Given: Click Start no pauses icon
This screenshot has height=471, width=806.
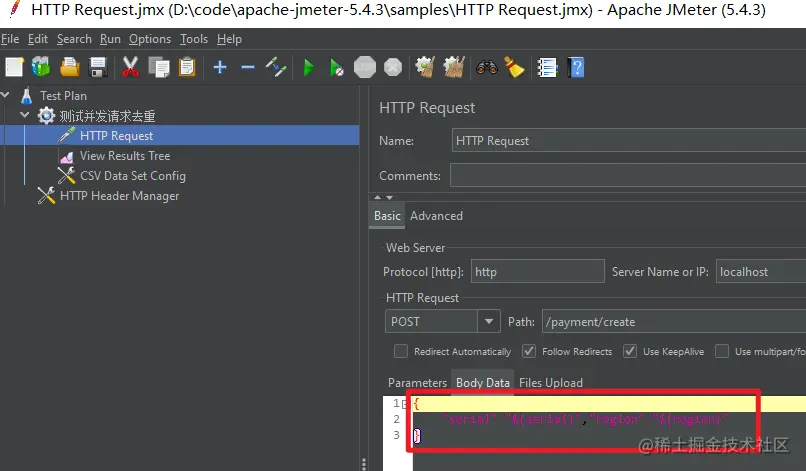Looking at the screenshot, I should 336,67.
